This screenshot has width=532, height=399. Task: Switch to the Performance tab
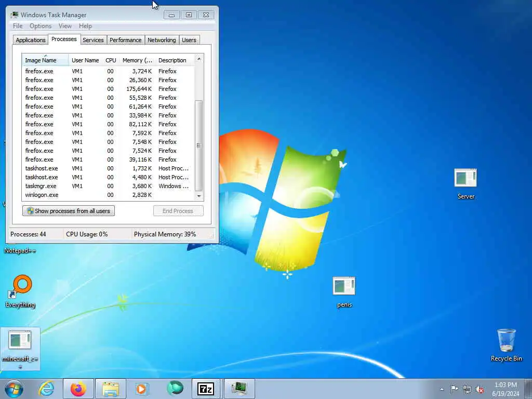click(126, 40)
